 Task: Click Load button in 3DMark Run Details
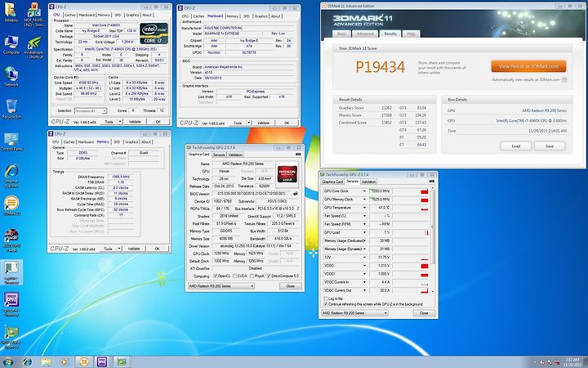pos(515,146)
